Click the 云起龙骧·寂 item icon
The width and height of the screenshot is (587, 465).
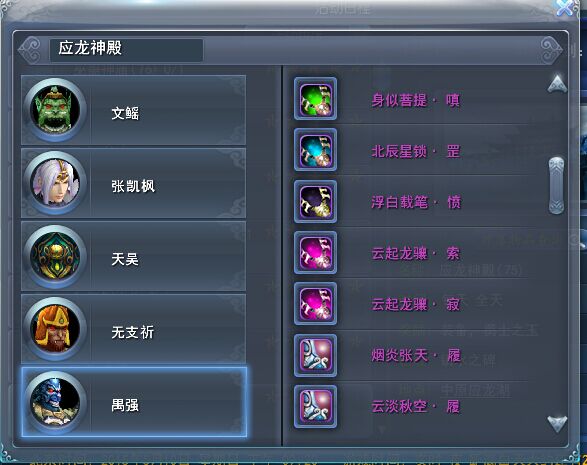click(315, 304)
